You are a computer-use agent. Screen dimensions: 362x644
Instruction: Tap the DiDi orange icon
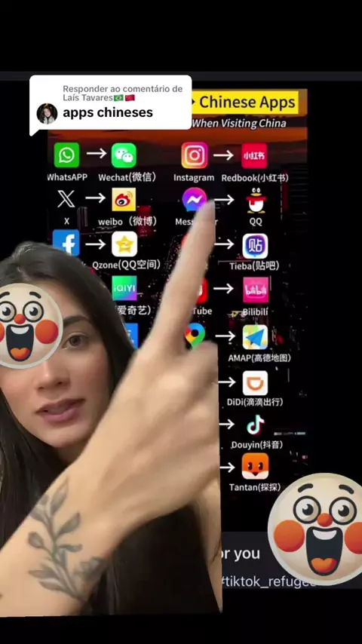(x=255, y=383)
